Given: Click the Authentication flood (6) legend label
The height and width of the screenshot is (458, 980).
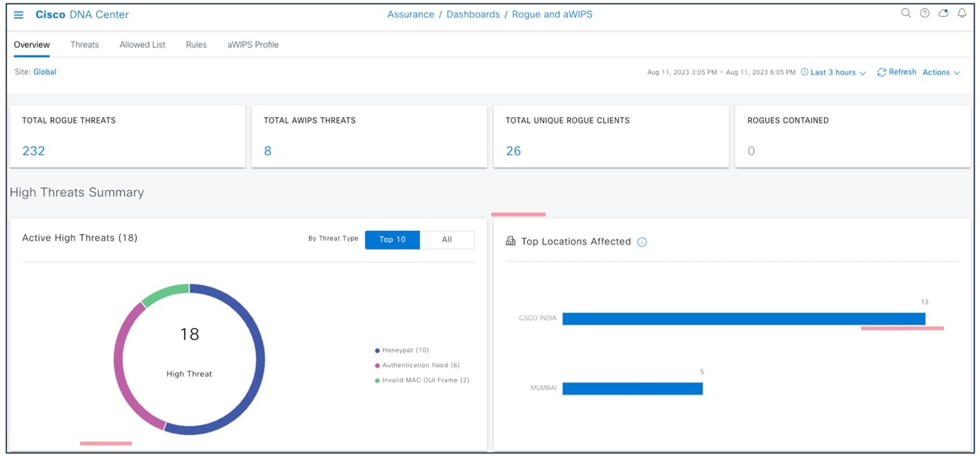Looking at the screenshot, I should 421,365.
